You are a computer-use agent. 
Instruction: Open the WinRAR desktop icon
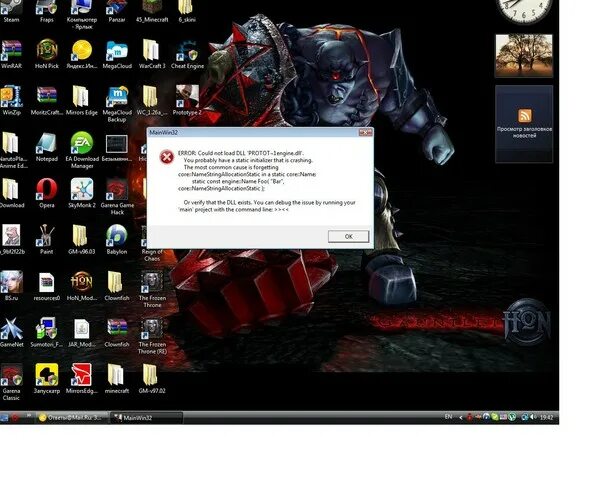click(x=11, y=54)
